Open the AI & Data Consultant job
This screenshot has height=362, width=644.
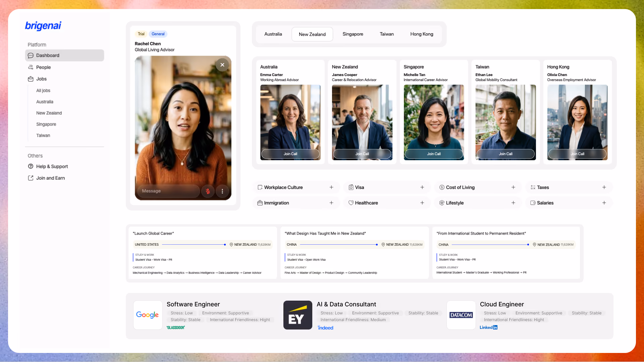pyautogui.click(x=346, y=304)
